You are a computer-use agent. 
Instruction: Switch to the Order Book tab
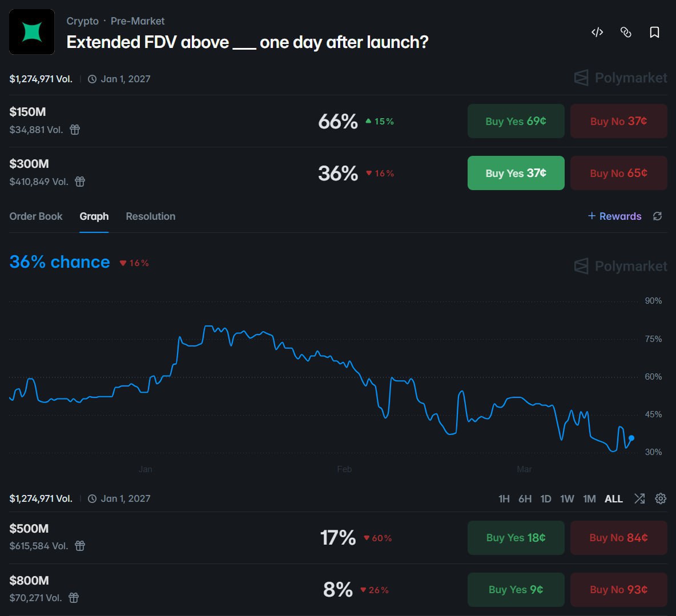pos(36,216)
